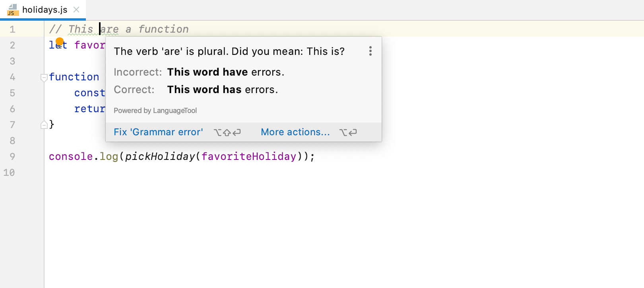The width and height of the screenshot is (644, 288).
Task: Click the JS file icon on the tab
Action: coord(13,10)
